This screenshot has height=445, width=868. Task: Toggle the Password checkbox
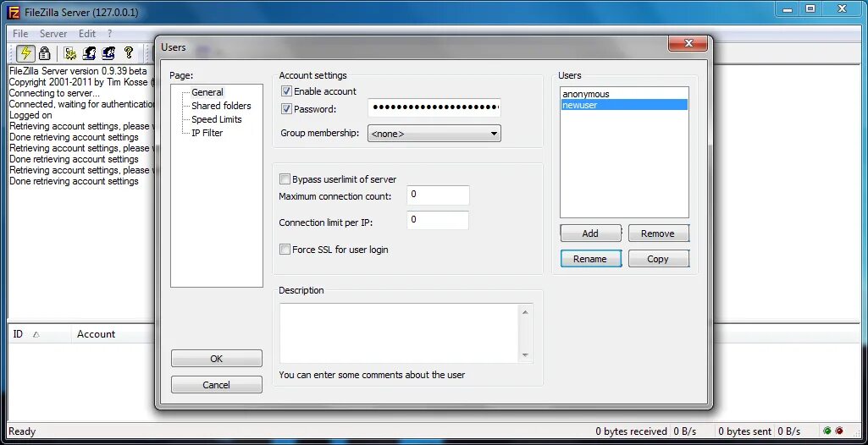(x=286, y=109)
